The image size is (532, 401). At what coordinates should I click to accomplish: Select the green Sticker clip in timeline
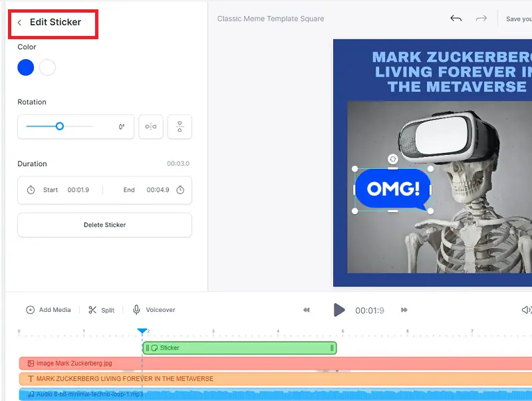(239, 348)
